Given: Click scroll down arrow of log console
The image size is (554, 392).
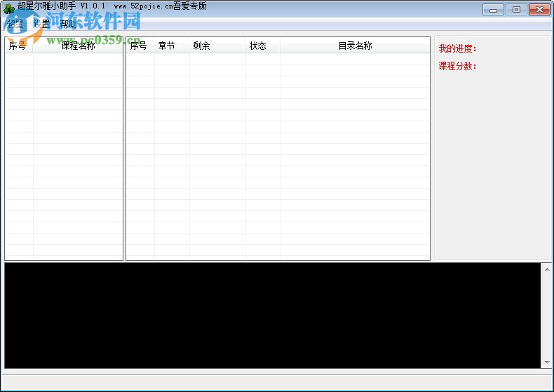Looking at the screenshot, I should point(547,363).
